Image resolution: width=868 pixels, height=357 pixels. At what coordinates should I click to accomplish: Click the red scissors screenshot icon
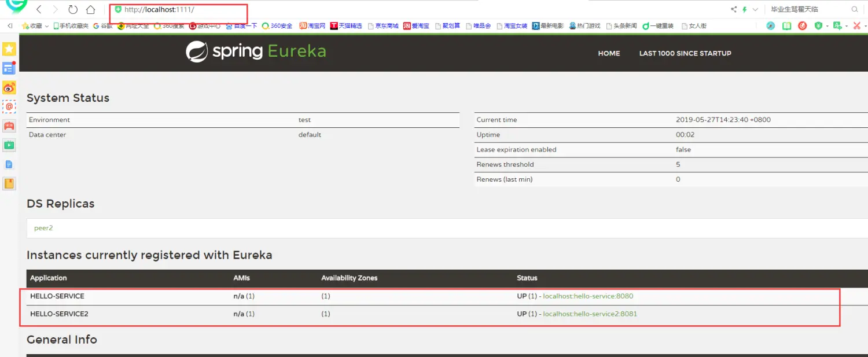coord(857,26)
